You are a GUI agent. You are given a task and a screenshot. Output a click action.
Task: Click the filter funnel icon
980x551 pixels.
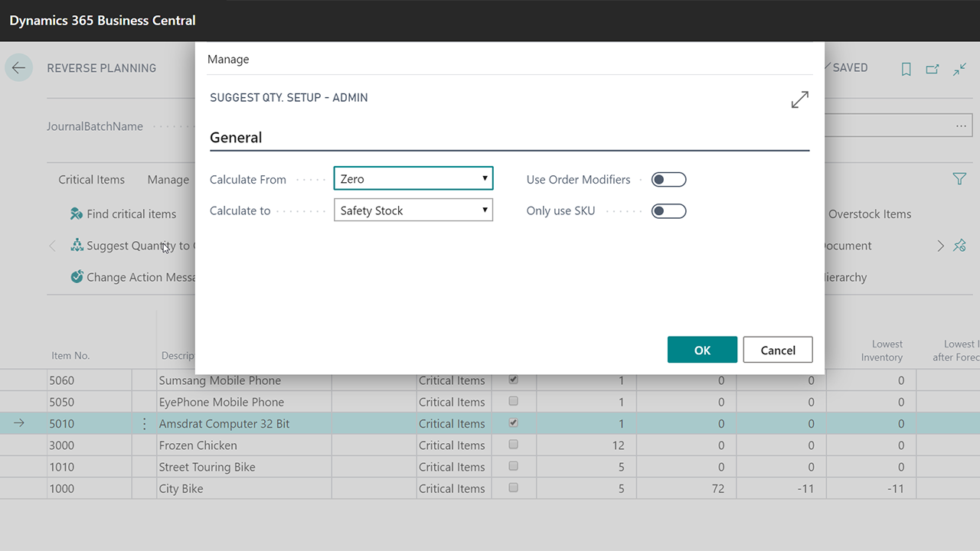pyautogui.click(x=959, y=179)
